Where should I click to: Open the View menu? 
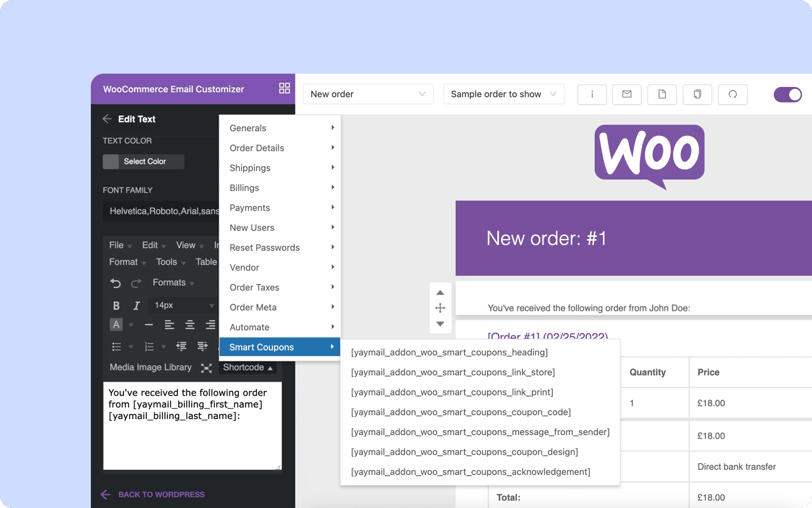190,245
